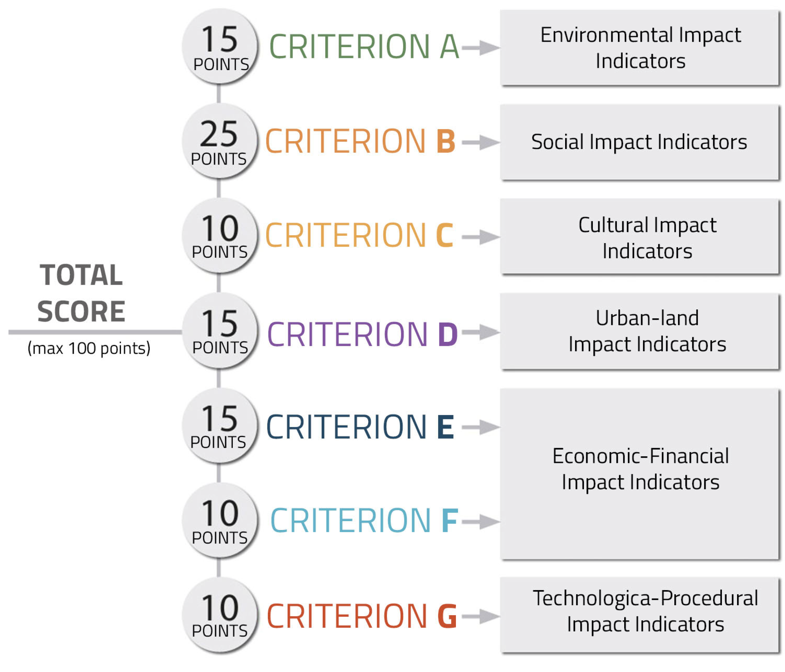Click the Social Impact Indicators box
The width and height of the screenshot is (785, 672).
(x=640, y=142)
